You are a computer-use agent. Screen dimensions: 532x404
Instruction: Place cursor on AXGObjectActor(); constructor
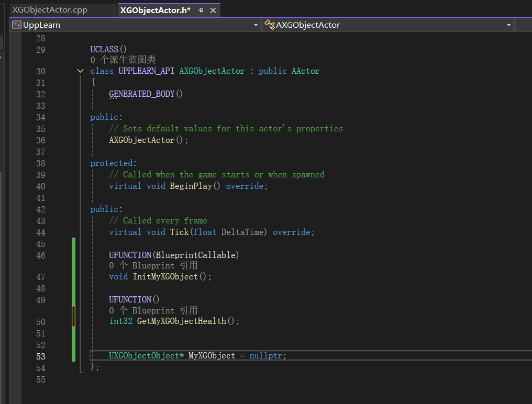click(x=148, y=140)
